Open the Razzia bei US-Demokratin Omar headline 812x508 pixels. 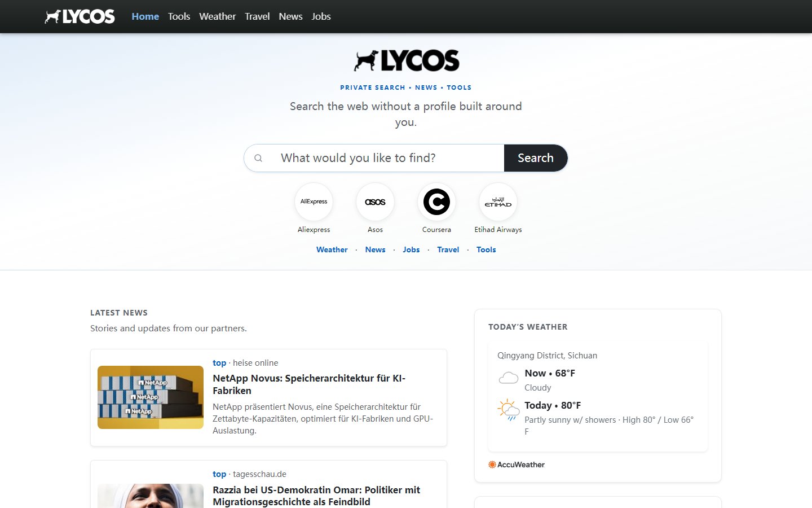click(316, 496)
